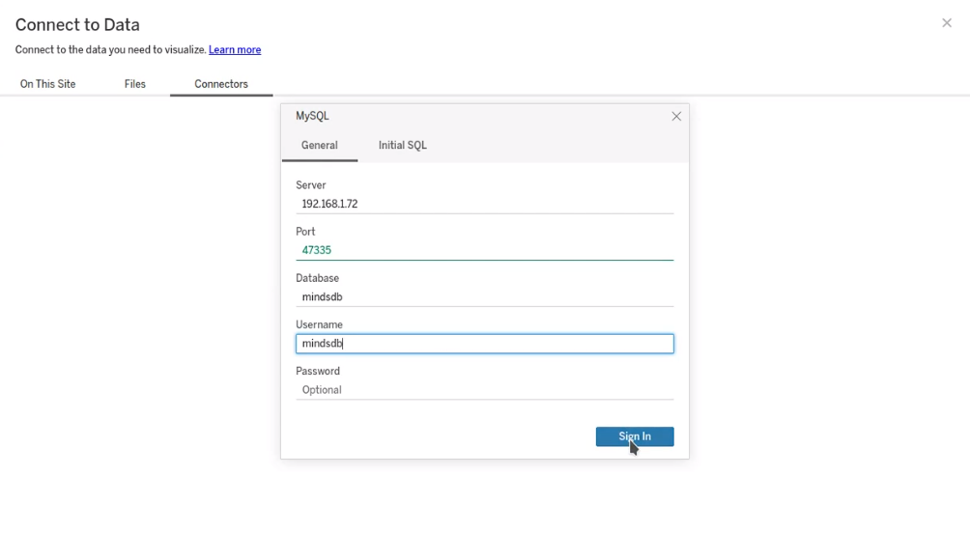Open the Initial SQL tab
Screen dimensions: 970x560
click(x=403, y=145)
